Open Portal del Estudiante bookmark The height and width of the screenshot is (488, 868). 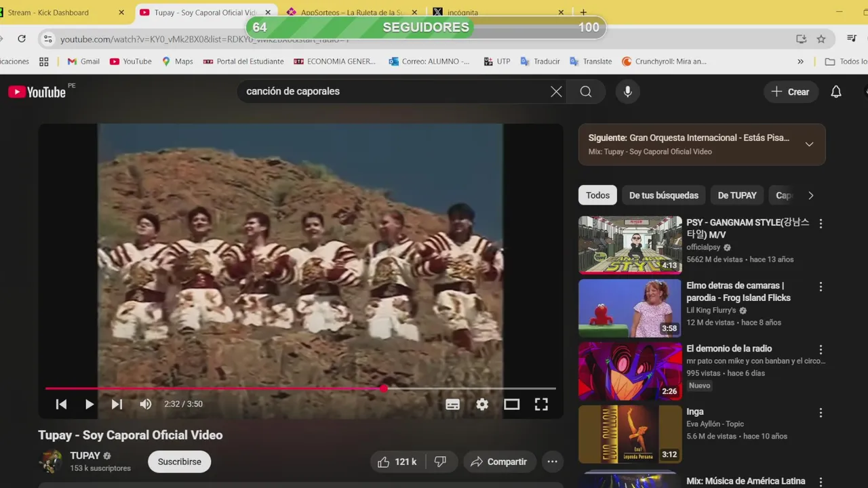point(243,61)
